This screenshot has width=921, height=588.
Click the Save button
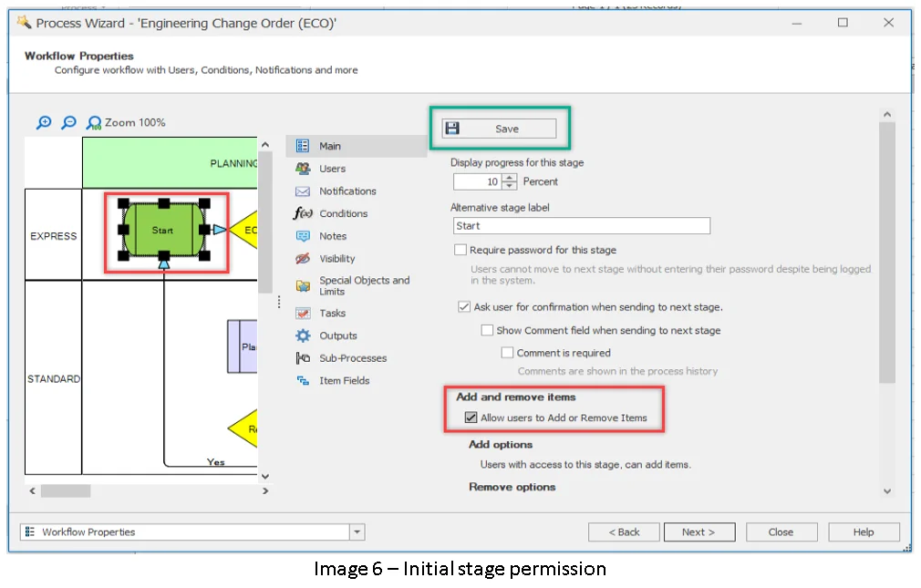(500, 129)
